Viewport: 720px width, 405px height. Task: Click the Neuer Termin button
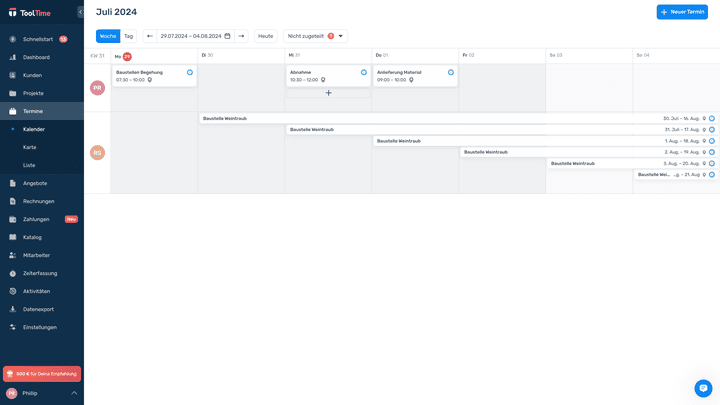click(682, 12)
